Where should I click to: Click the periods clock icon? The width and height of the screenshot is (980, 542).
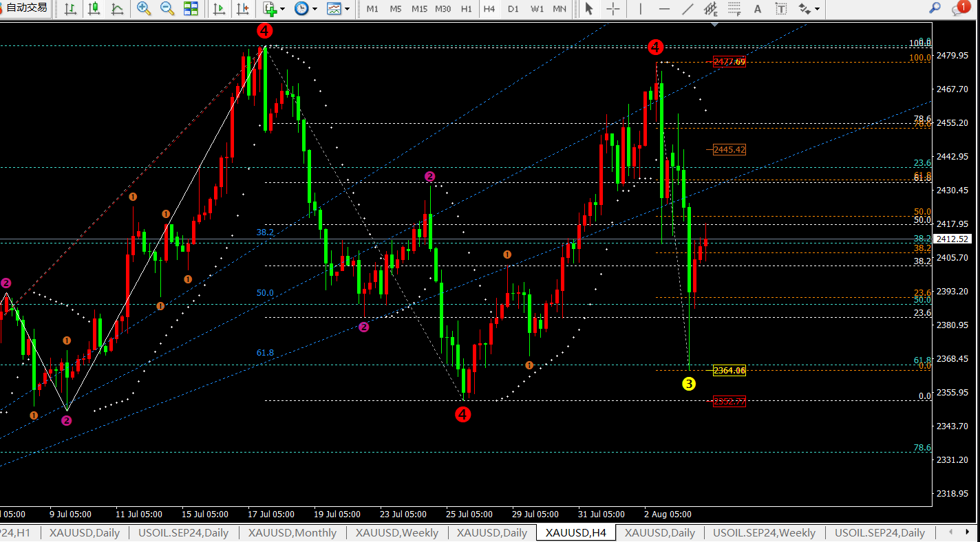point(301,8)
